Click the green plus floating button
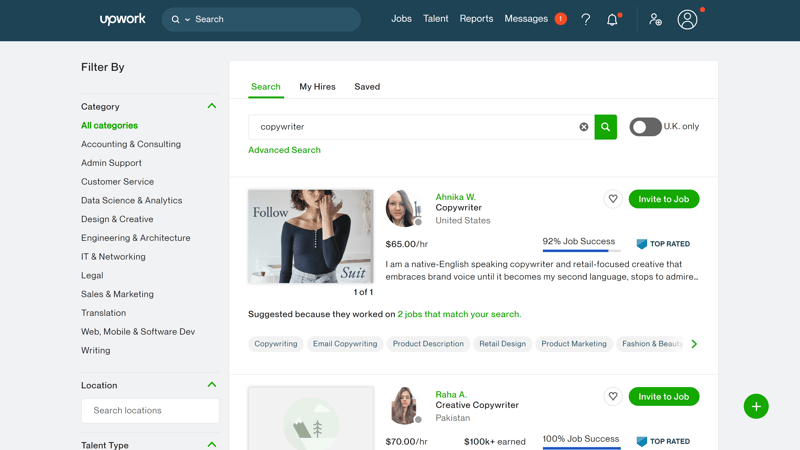The height and width of the screenshot is (450, 800). coord(756,406)
